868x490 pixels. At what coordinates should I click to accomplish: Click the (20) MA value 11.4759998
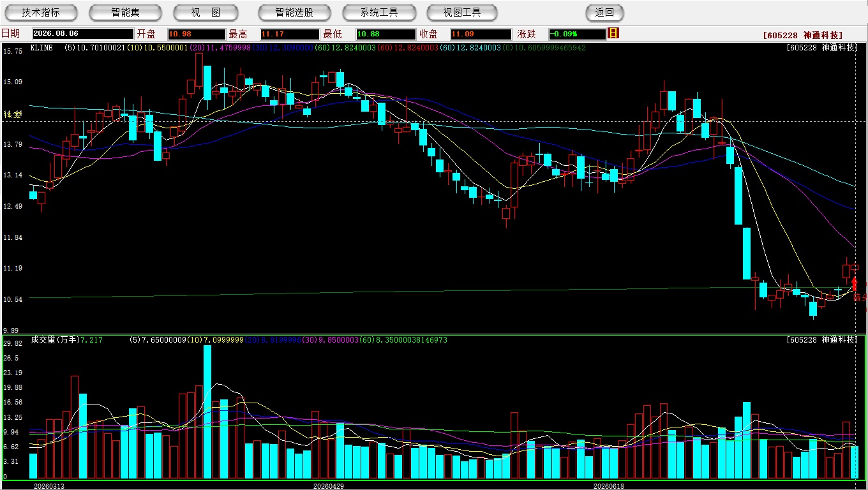pos(219,48)
